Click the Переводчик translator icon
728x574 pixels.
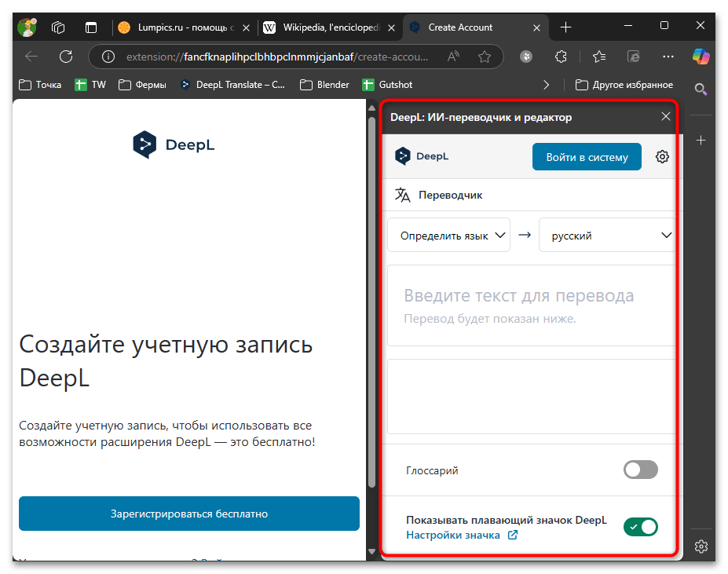pyautogui.click(x=403, y=195)
